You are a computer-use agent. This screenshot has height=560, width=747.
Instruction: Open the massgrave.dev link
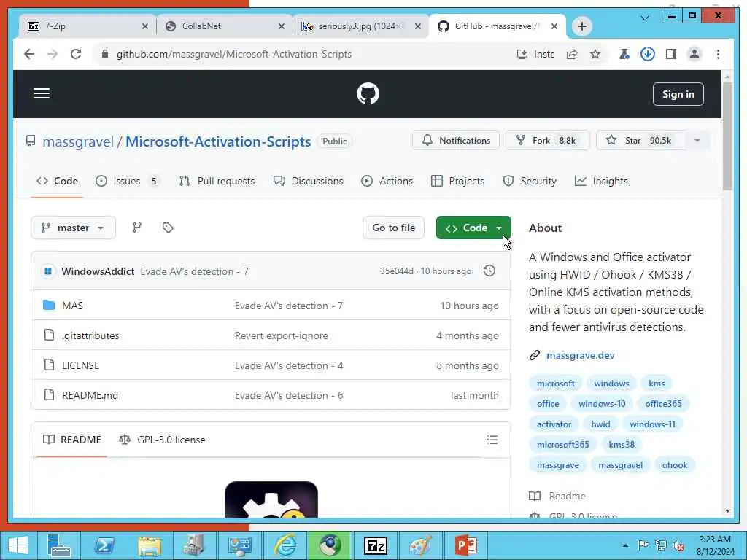[x=580, y=355]
